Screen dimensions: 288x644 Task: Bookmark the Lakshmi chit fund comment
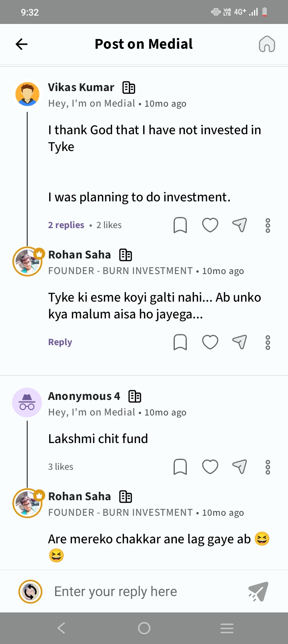coord(180,467)
